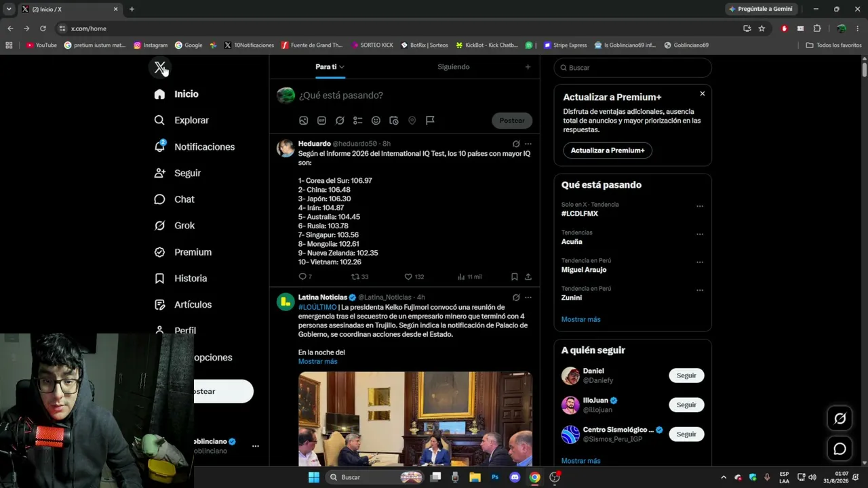Image resolution: width=868 pixels, height=488 pixels.
Task: Open options for the Miguel Araujo trend
Action: coord(700,262)
